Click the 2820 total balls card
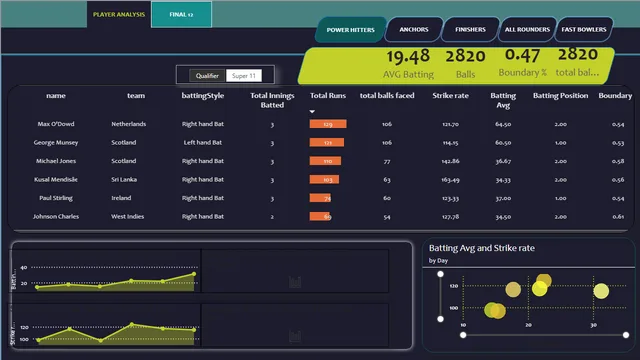 (578, 62)
